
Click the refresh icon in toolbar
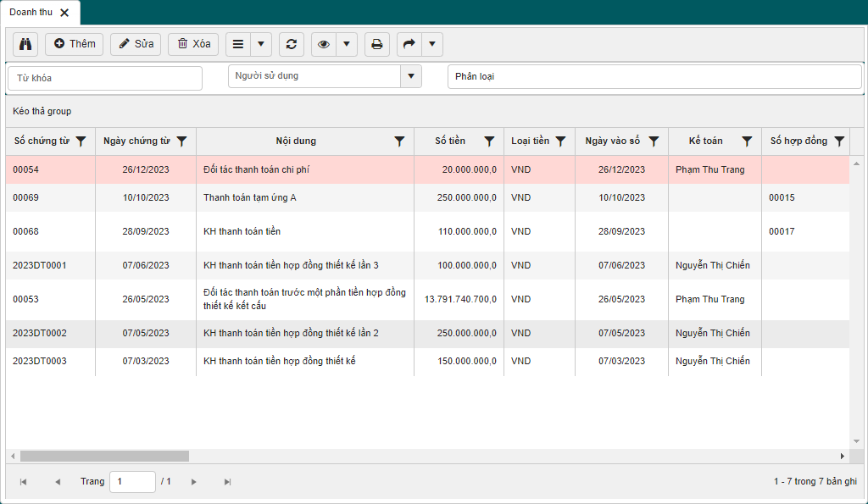pos(292,44)
